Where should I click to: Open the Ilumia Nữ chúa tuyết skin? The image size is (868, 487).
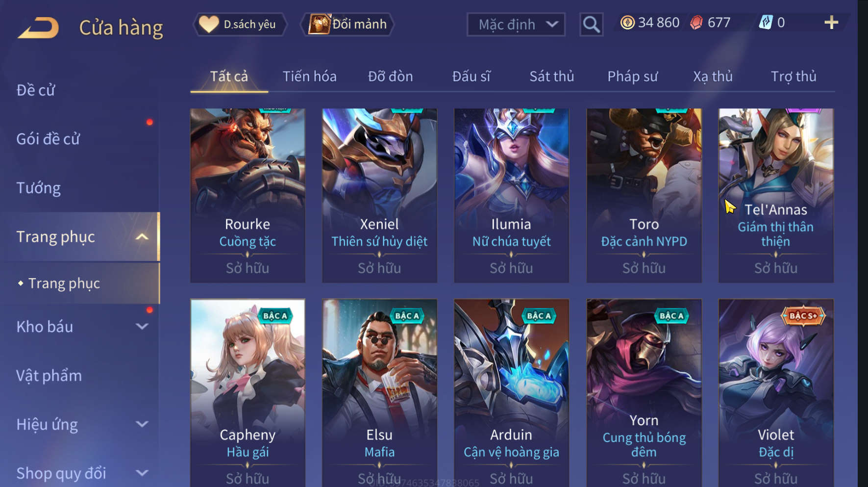coord(511,196)
